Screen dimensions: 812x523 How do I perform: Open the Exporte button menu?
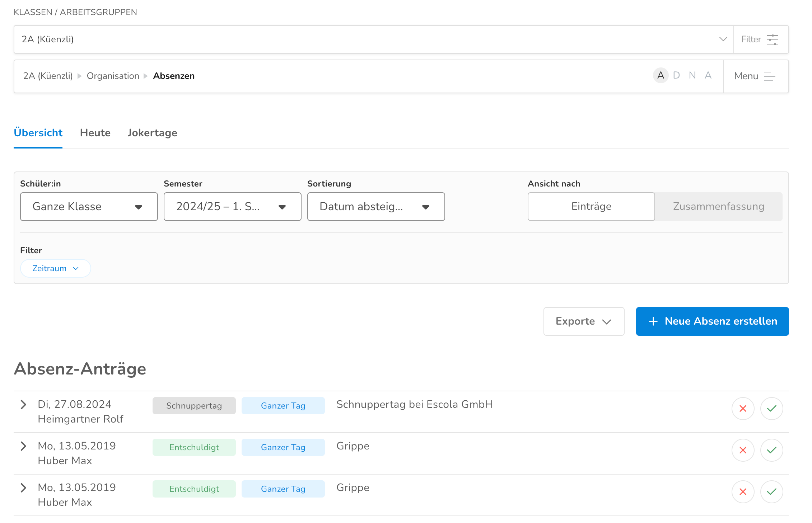click(584, 321)
